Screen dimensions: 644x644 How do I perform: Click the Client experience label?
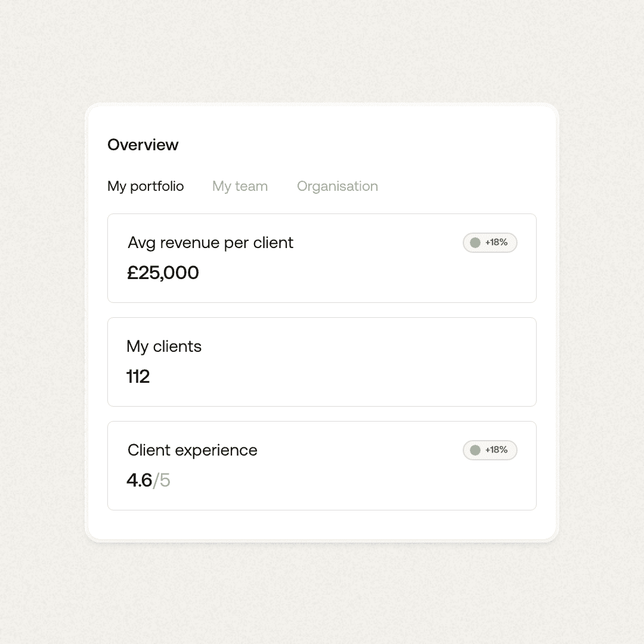tap(192, 450)
